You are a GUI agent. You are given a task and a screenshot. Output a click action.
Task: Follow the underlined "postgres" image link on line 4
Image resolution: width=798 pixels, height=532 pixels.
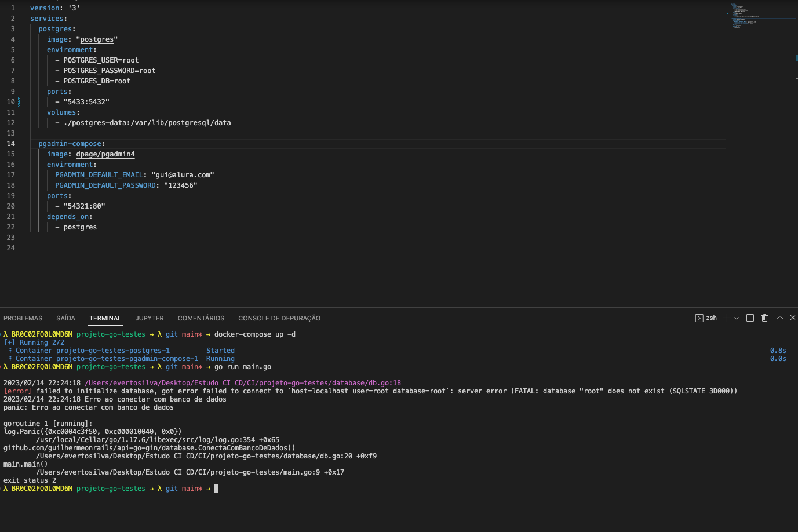click(x=97, y=39)
